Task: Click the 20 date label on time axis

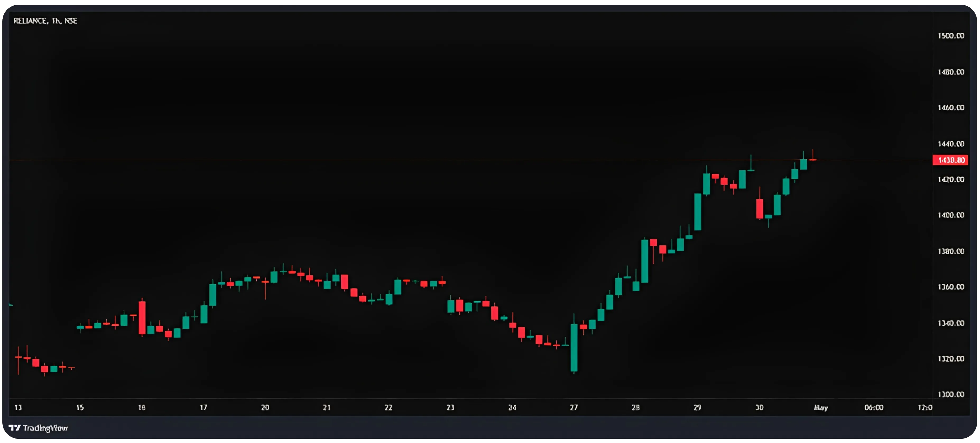Action: coord(265,408)
